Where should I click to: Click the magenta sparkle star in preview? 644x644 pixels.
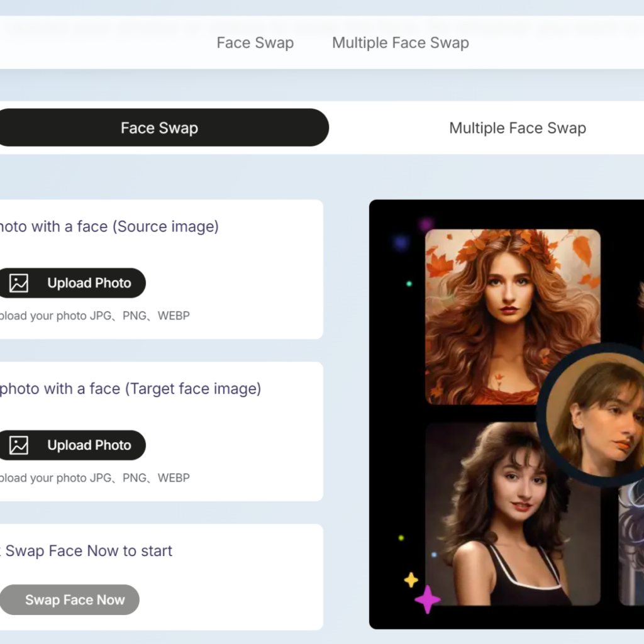[x=428, y=599]
